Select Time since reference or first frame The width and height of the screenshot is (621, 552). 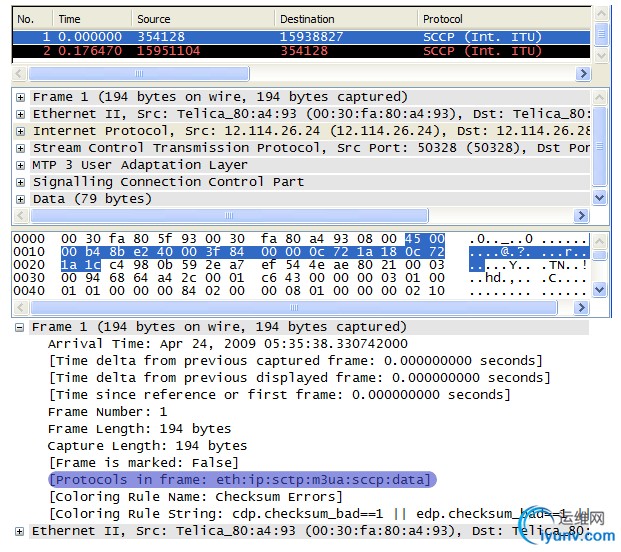click(x=279, y=395)
